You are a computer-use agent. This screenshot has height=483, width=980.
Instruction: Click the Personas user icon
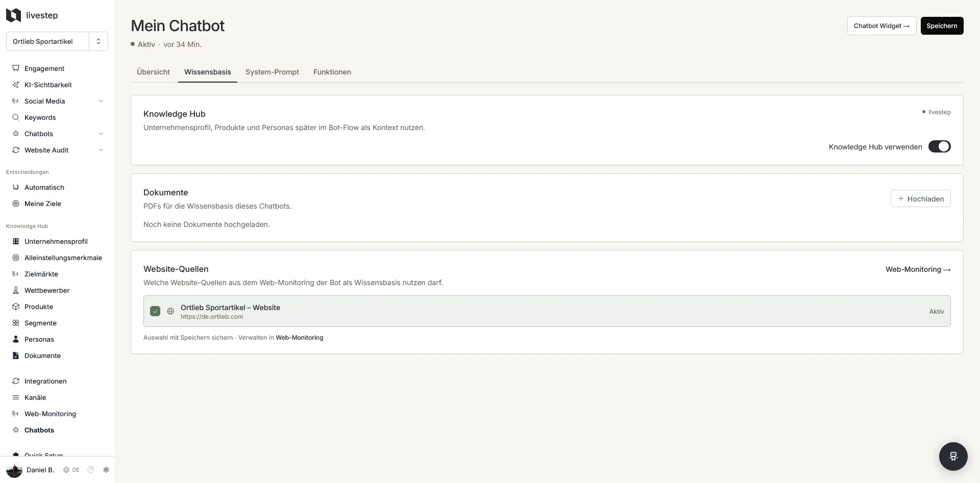coord(16,339)
